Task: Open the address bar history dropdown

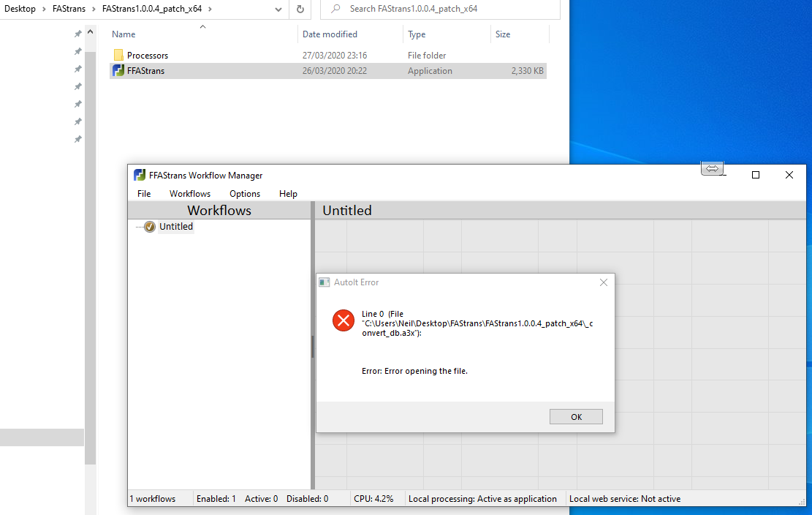Action: click(278, 10)
